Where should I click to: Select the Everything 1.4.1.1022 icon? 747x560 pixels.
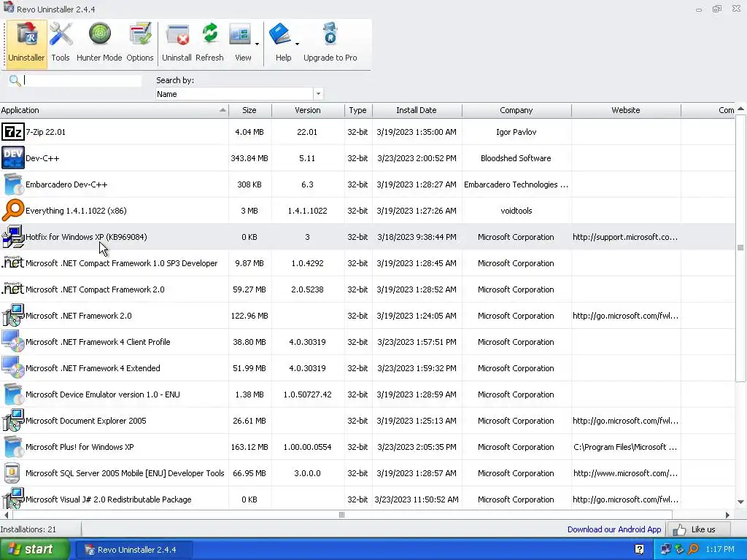[x=13, y=211]
